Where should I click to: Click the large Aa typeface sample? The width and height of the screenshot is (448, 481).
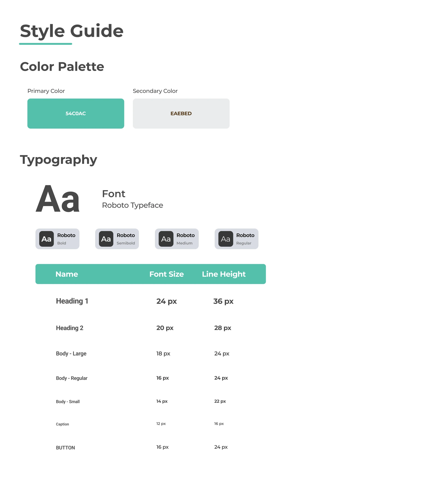(x=58, y=199)
